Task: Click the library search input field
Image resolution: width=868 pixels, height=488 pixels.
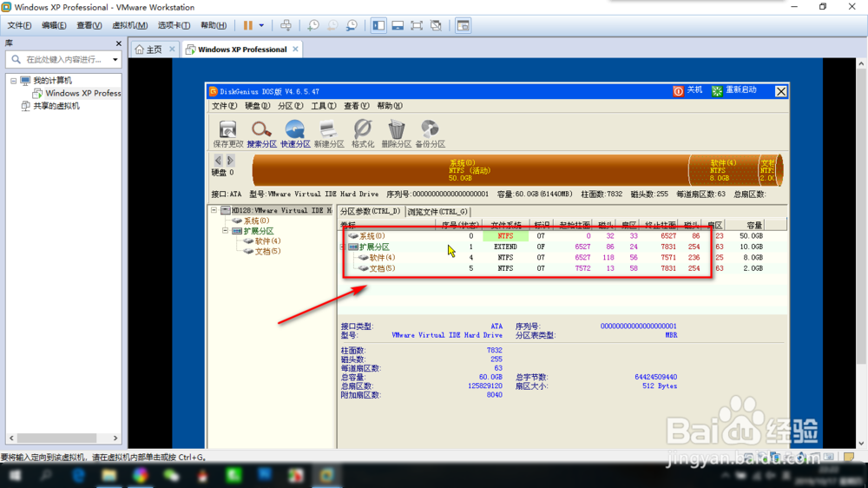Action: [x=63, y=59]
